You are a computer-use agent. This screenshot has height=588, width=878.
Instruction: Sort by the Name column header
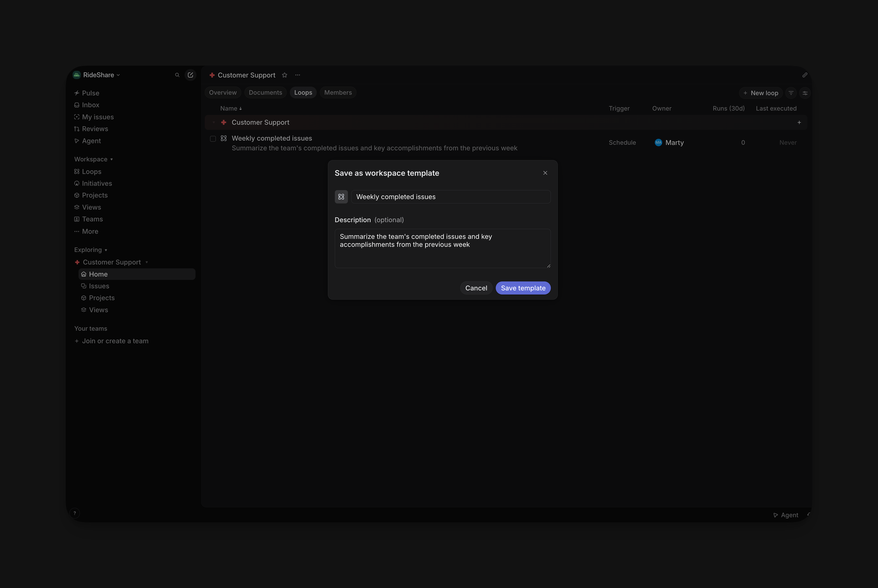click(231, 109)
